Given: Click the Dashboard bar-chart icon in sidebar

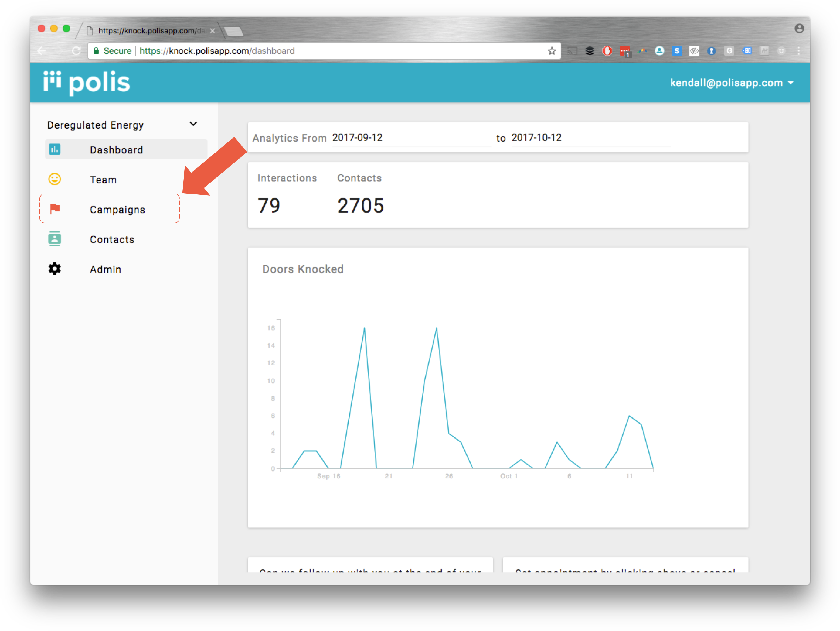Looking at the screenshot, I should pyautogui.click(x=55, y=149).
